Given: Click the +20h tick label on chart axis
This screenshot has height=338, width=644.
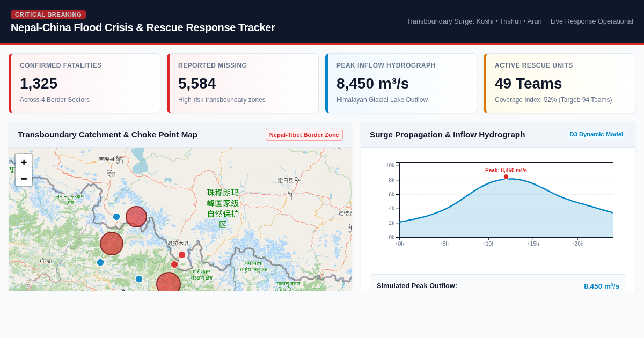Looking at the screenshot, I should (577, 244).
